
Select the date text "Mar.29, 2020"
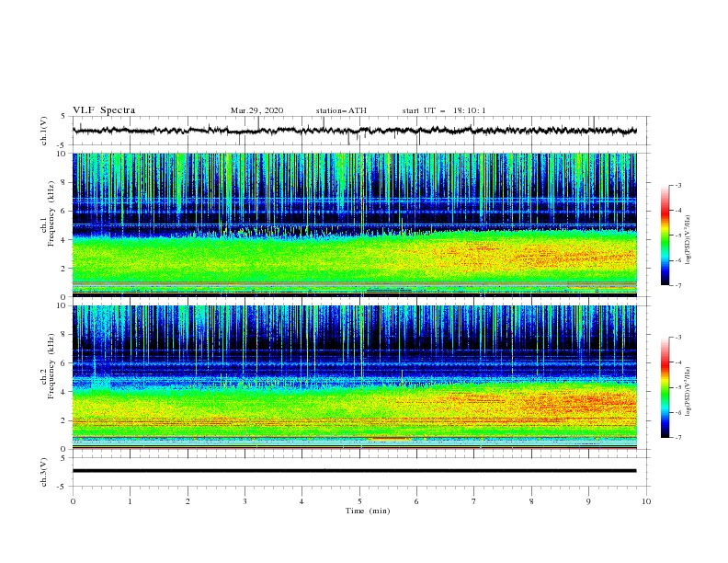click(x=256, y=110)
